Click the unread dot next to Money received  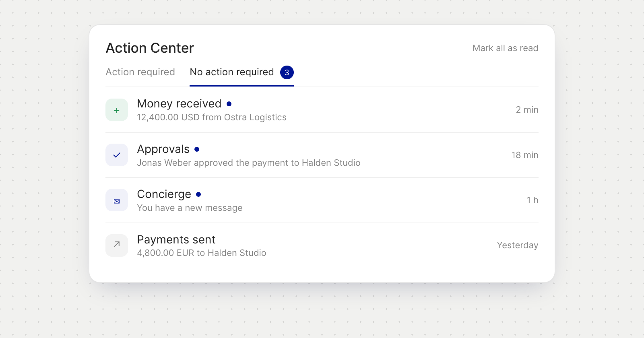pos(229,104)
